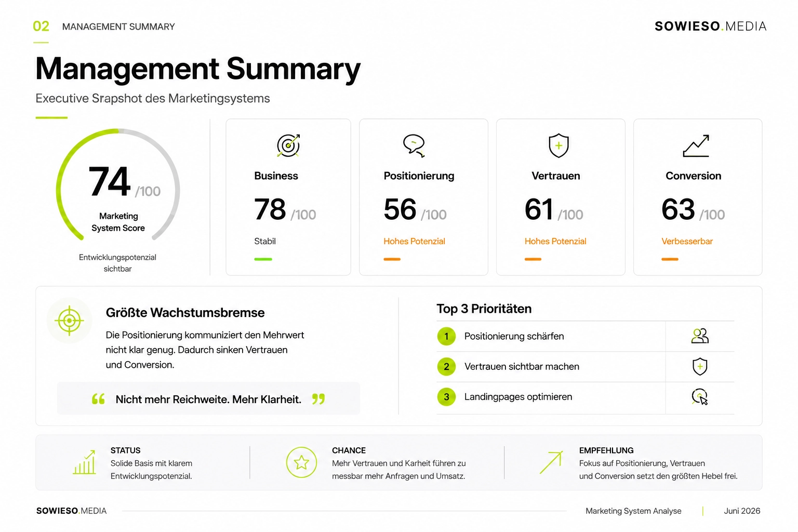Click the Conversion rising chart icon

(696, 146)
